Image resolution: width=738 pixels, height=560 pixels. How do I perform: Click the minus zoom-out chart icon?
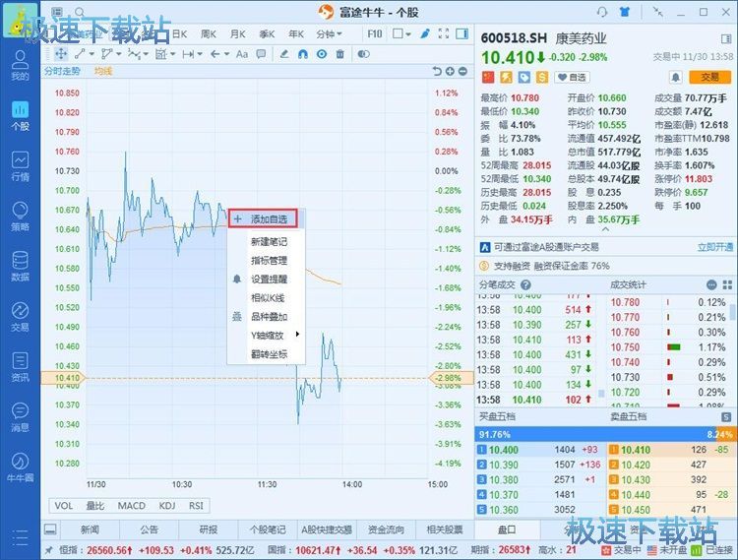pos(462,71)
